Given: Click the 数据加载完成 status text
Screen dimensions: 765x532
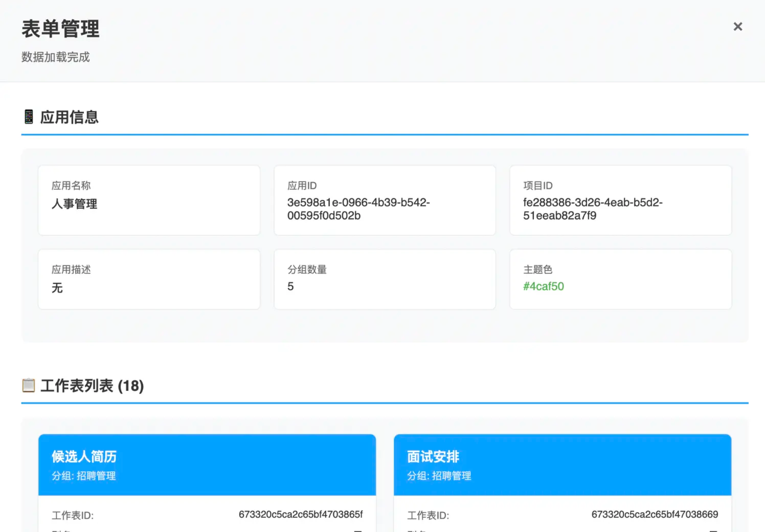Looking at the screenshot, I should [56, 57].
